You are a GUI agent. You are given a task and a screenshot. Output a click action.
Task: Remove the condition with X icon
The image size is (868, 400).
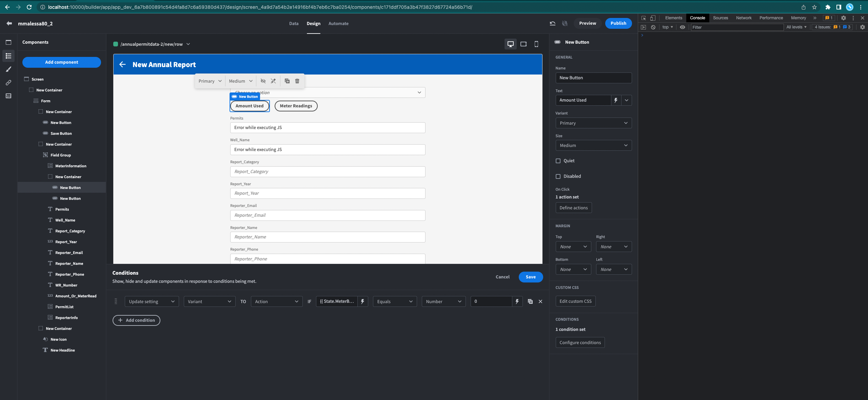click(540, 301)
